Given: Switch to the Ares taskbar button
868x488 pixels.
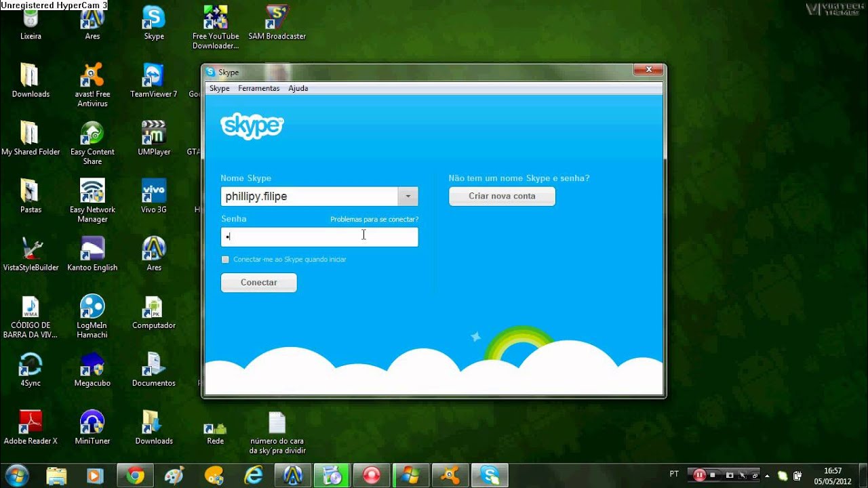Looking at the screenshot, I should coord(293,475).
